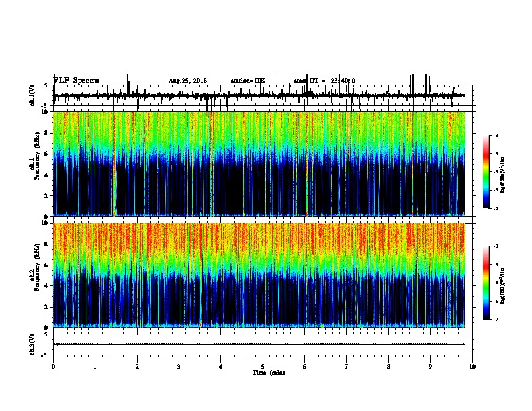The width and height of the screenshot is (532, 411).
Task: Click the time axis tick label "9"
Action: pos(430,367)
